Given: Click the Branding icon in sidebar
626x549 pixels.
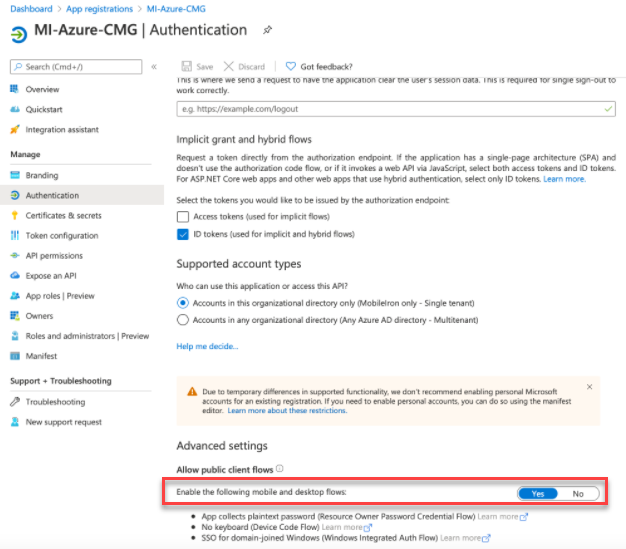Looking at the screenshot, I should pos(15,175).
